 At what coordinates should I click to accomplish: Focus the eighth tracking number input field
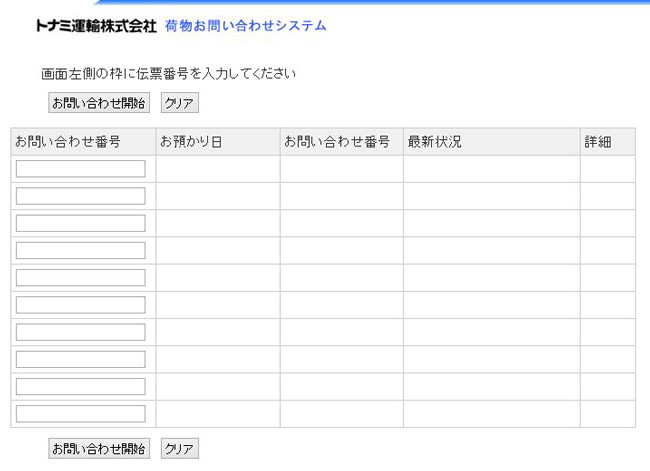[81, 359]
